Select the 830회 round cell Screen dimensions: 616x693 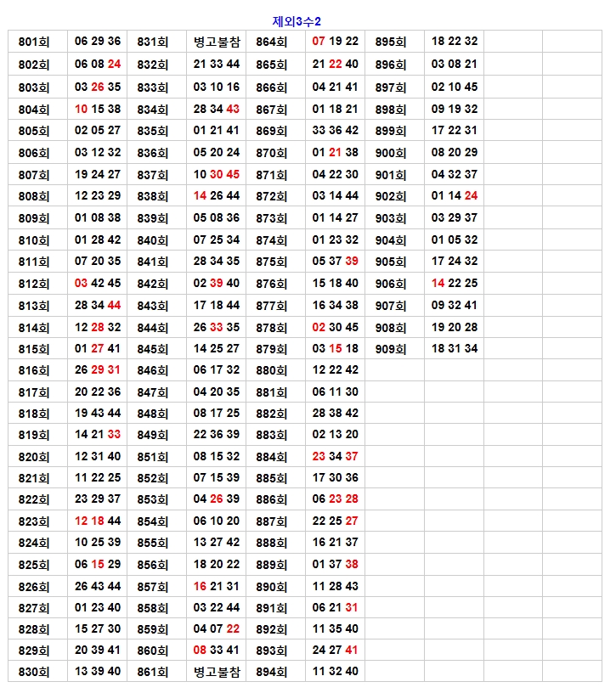click(34, 672)
